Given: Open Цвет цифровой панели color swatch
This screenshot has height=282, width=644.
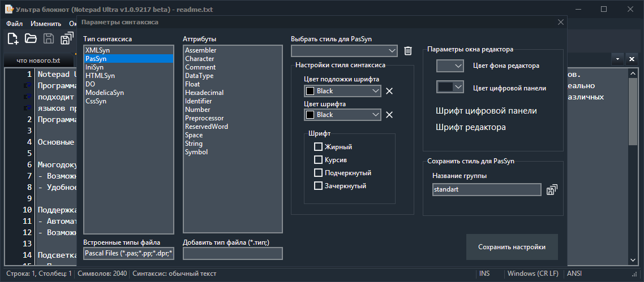Looking at the screenshot, I should click(x=450, y=87).
